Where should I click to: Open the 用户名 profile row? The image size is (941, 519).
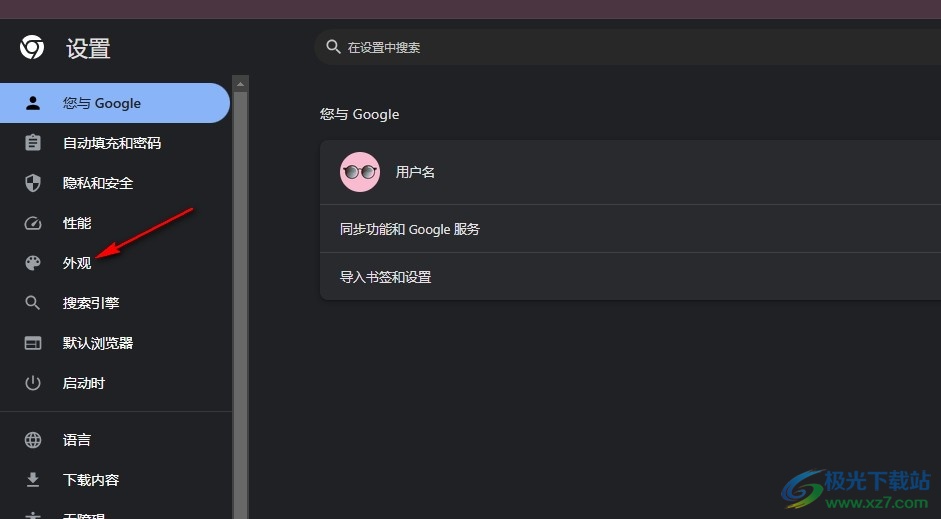point(630,172)
